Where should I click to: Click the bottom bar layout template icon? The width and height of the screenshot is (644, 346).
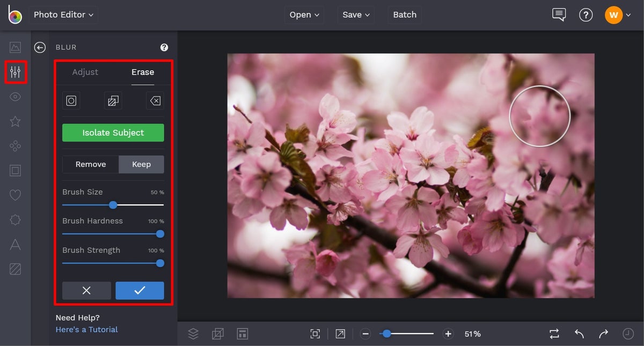point(242,334)
